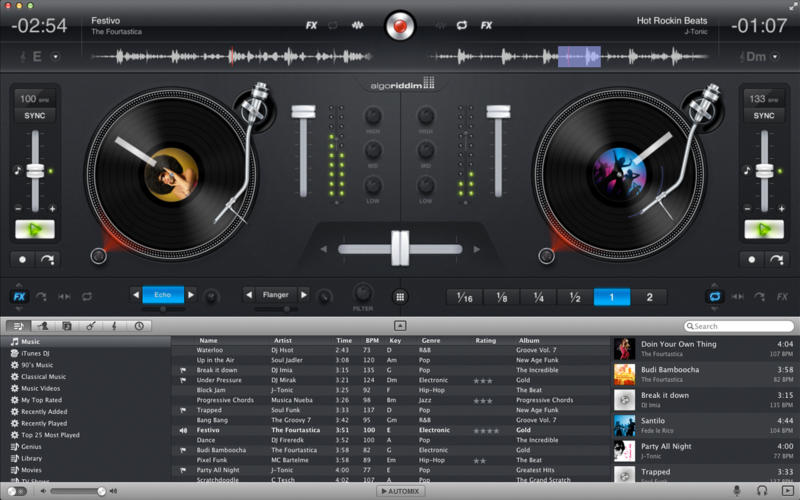Open the history clock tab in library
This screenshot has width=800, height=500.
tap(138, 326)
